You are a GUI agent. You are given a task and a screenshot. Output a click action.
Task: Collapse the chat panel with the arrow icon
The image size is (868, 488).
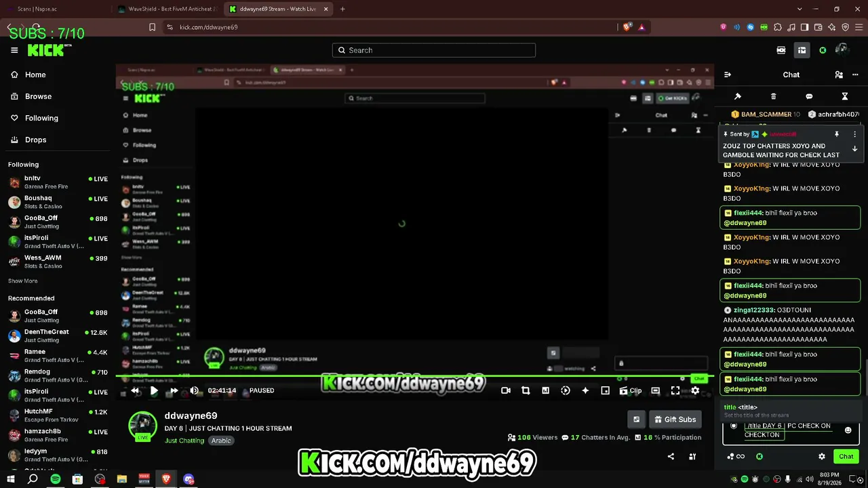point(728,75)
